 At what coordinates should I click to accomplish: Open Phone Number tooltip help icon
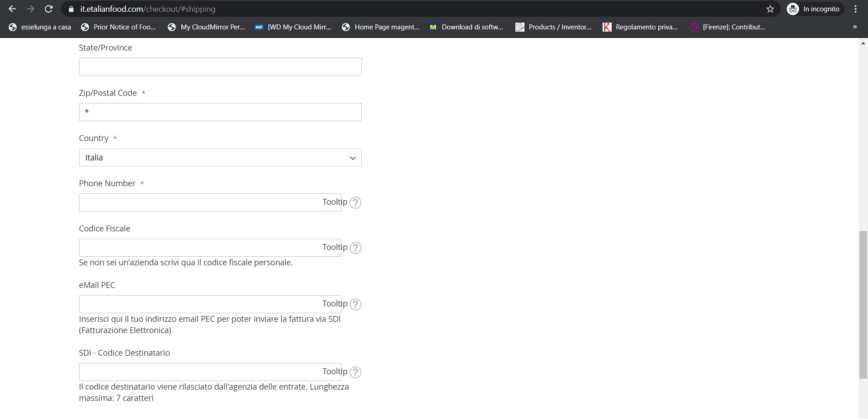coord(356,202)
